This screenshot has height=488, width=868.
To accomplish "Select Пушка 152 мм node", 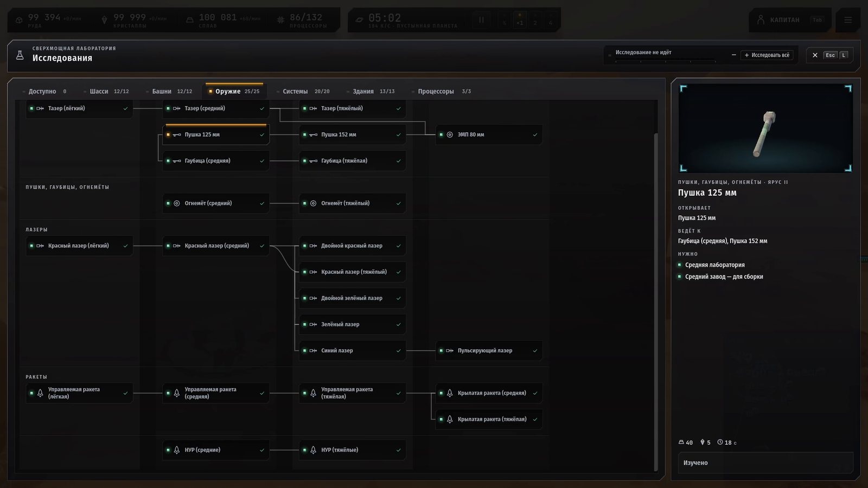I will tap(352, 134).
